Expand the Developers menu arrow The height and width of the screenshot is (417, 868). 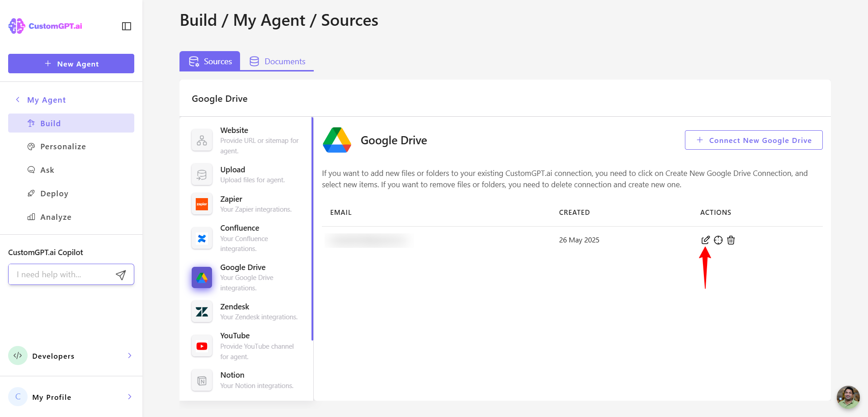coord(130,355)
